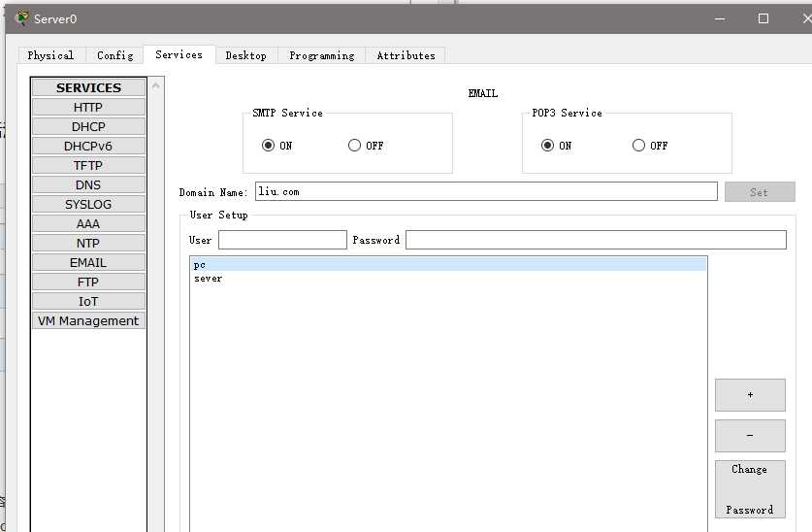Select the EMAIL service

88,263
